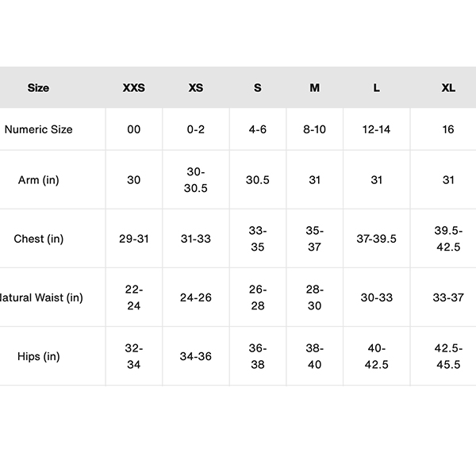Click the Chest (in) row label
This screenshot has width=476, height=476.
(x=38, y=239)
